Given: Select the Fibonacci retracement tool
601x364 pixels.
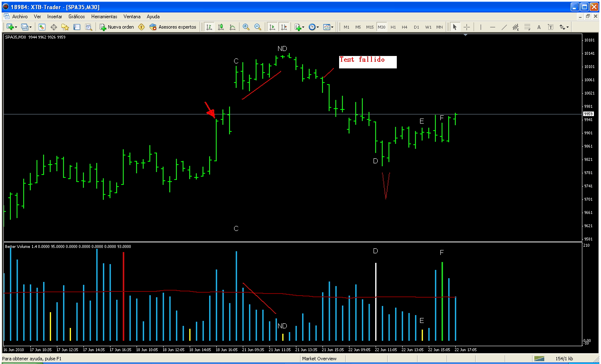Looking at the screenshot, I should (x=527, y=27).
